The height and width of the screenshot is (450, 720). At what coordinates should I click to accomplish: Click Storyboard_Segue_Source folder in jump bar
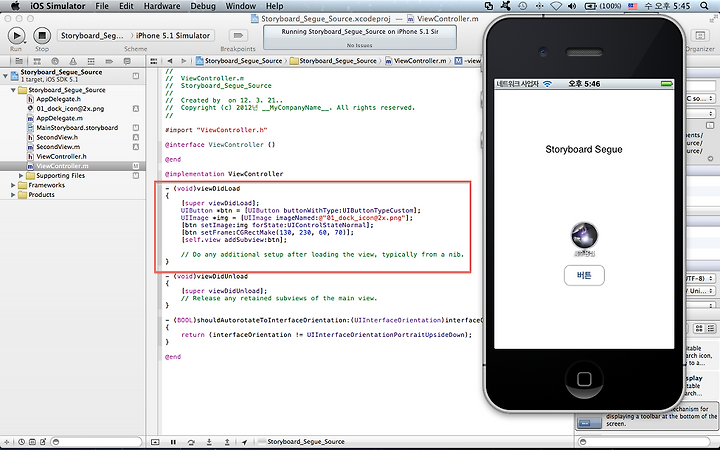(333, 61)
